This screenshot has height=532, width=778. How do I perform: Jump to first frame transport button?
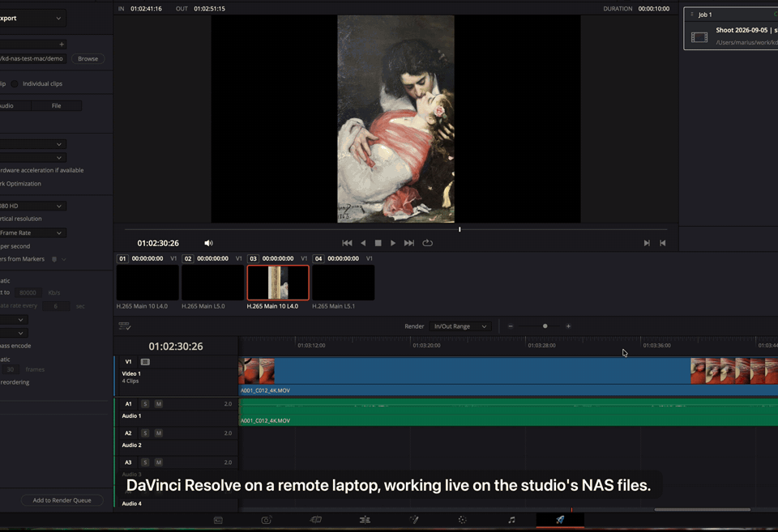pos(347,243)
